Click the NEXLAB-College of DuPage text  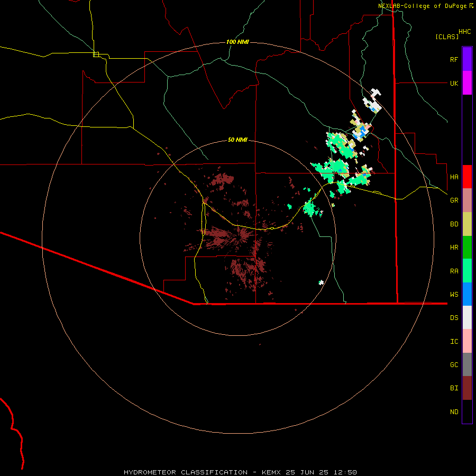pyautogui.click(x=423, y=6)
